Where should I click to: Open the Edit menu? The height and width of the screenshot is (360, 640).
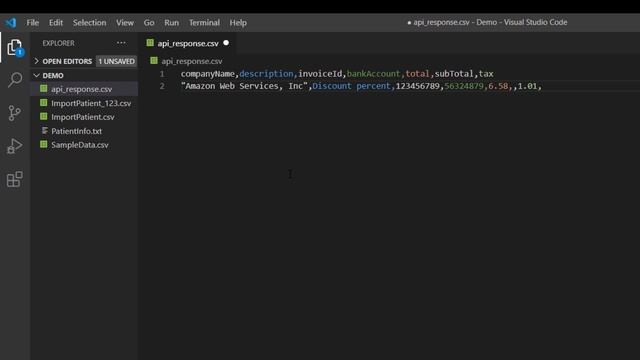(x=56, y=22)
